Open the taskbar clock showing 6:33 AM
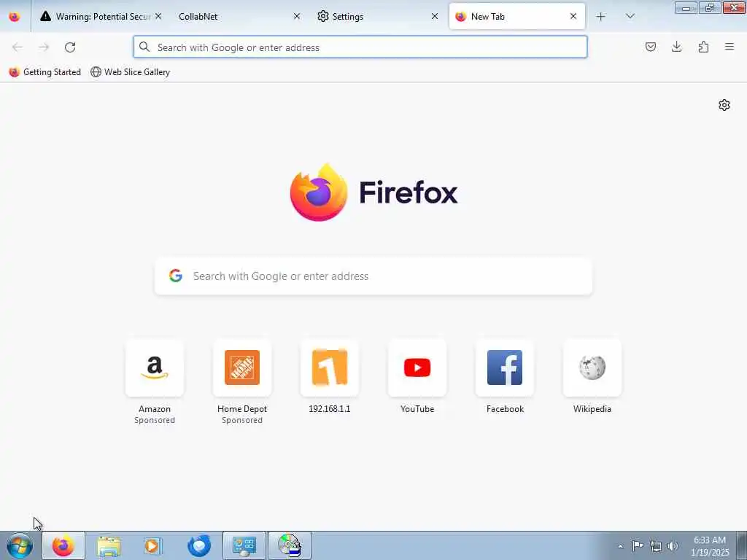 (710, 546)
